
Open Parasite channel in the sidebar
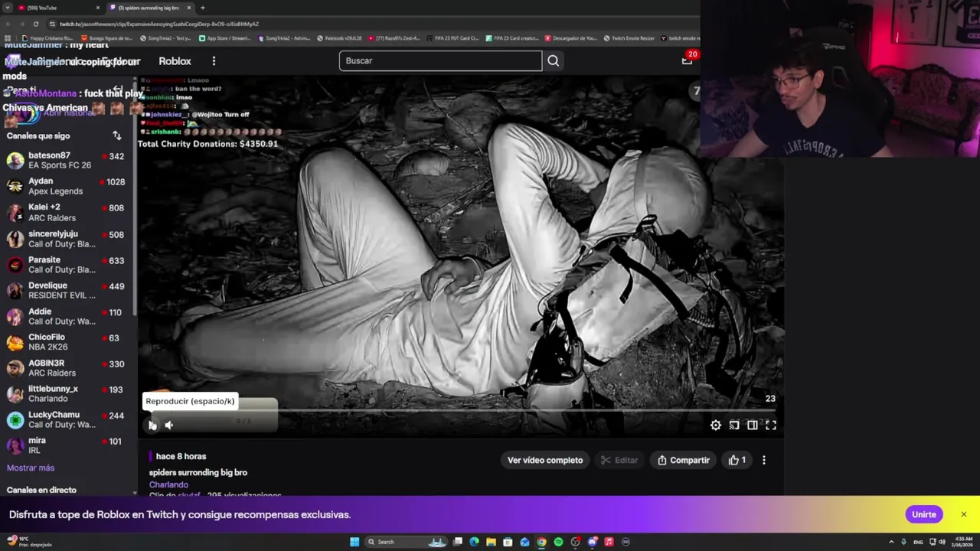67,265
